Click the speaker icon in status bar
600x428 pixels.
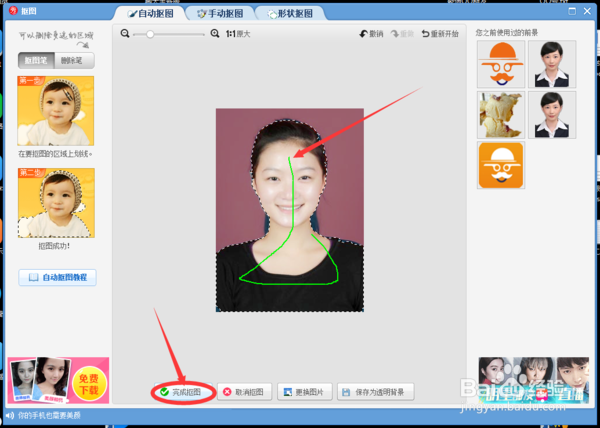[10, 415]
